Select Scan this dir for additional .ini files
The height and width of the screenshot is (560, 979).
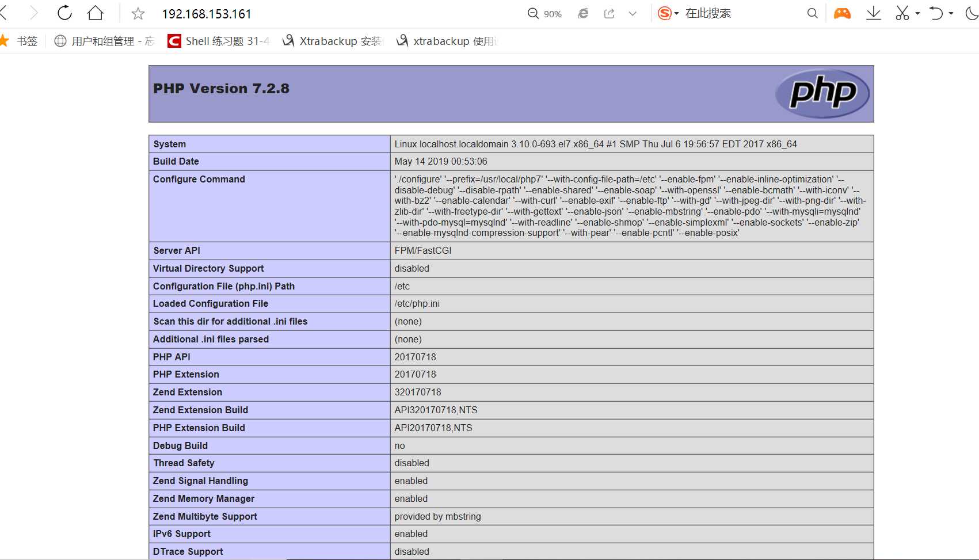[x=230, y=321]
